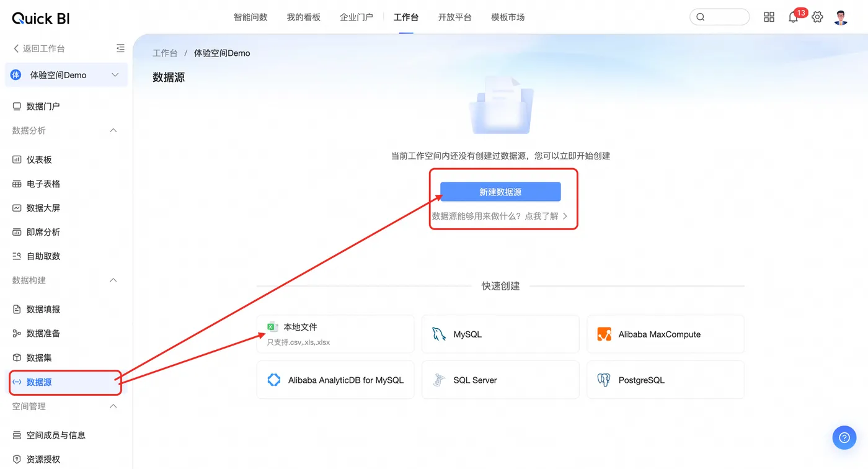
Task: Click the 数据集 cube icon
Action: point(17,358)
